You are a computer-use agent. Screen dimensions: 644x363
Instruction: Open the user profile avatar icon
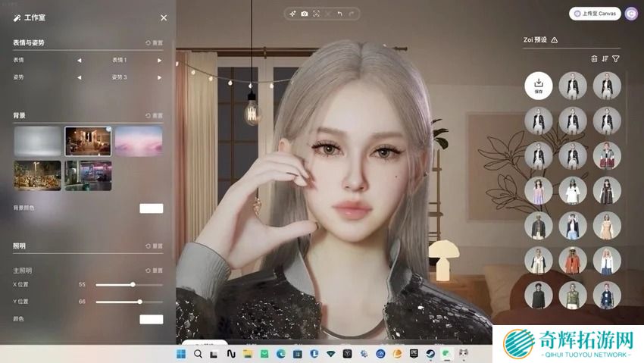point(630,13)
